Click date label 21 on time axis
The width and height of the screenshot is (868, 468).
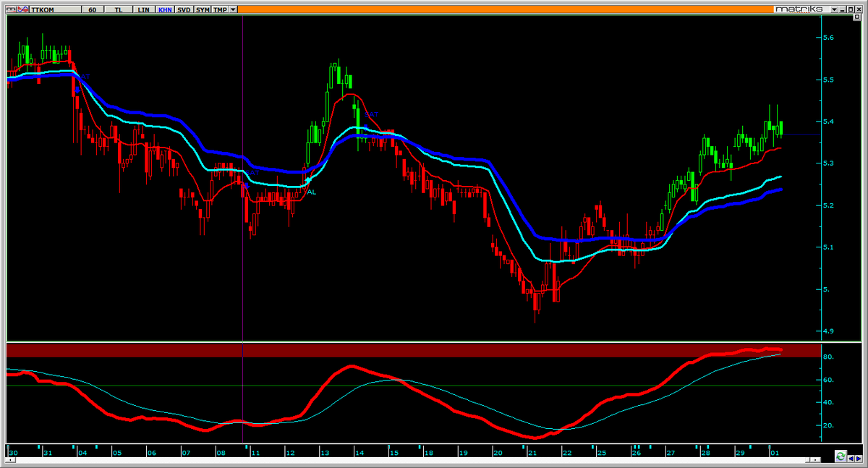(x=532, y=453)
